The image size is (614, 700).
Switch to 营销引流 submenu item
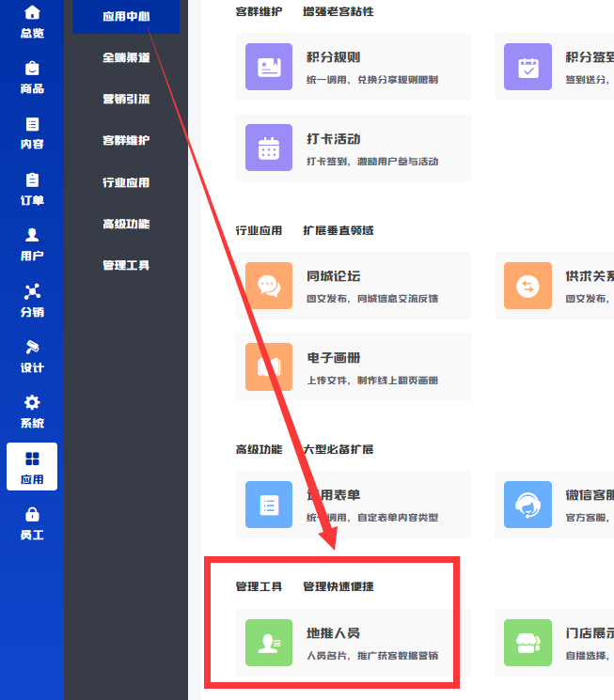point(126,99)
